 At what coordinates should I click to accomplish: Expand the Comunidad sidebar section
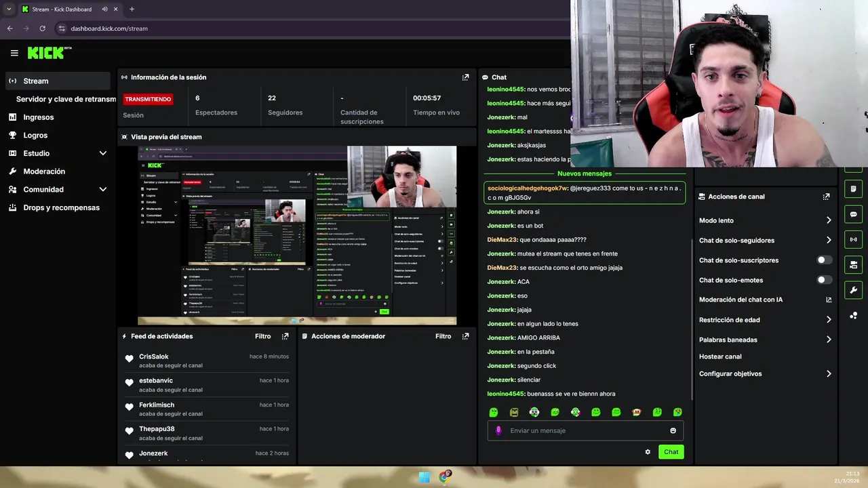point(103,190)
